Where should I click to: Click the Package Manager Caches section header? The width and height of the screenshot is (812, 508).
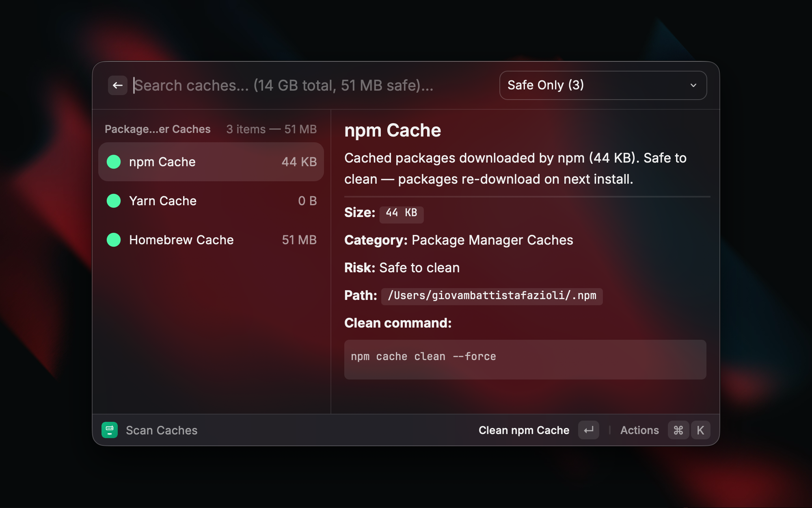(158, 129)
